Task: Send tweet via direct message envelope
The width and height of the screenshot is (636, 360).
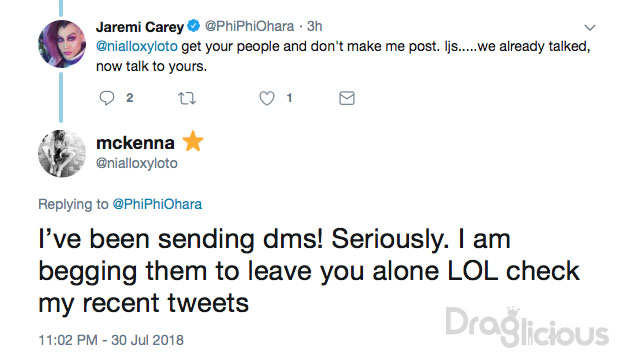Action: (347, 98)
